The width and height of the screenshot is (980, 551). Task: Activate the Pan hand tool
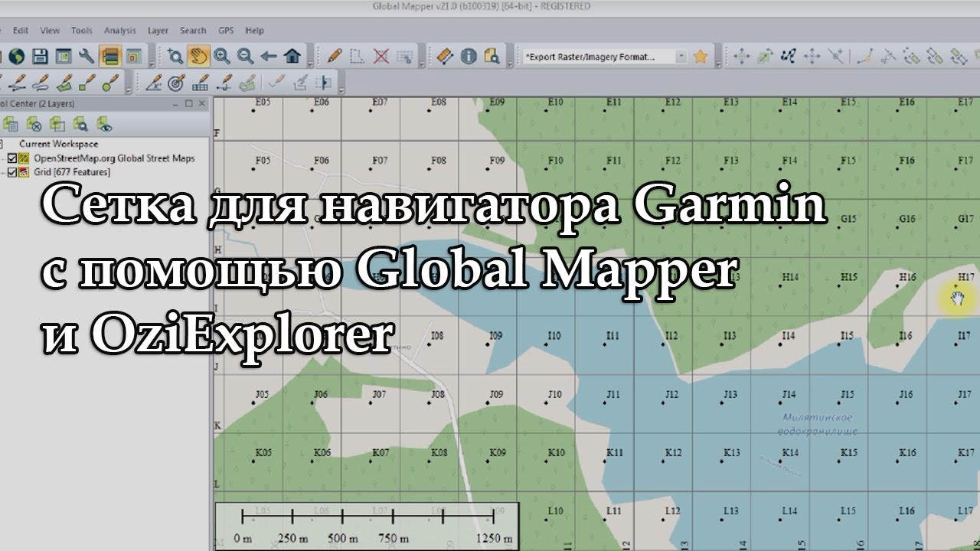tap(198, 56)
